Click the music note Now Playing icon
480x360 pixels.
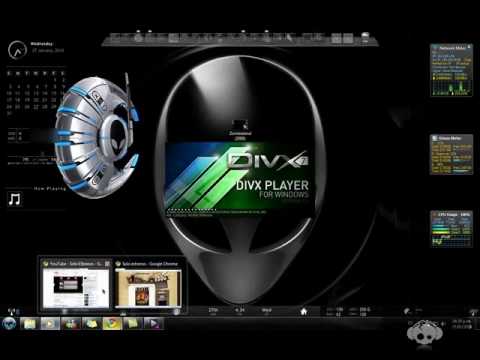coord(14,199)
